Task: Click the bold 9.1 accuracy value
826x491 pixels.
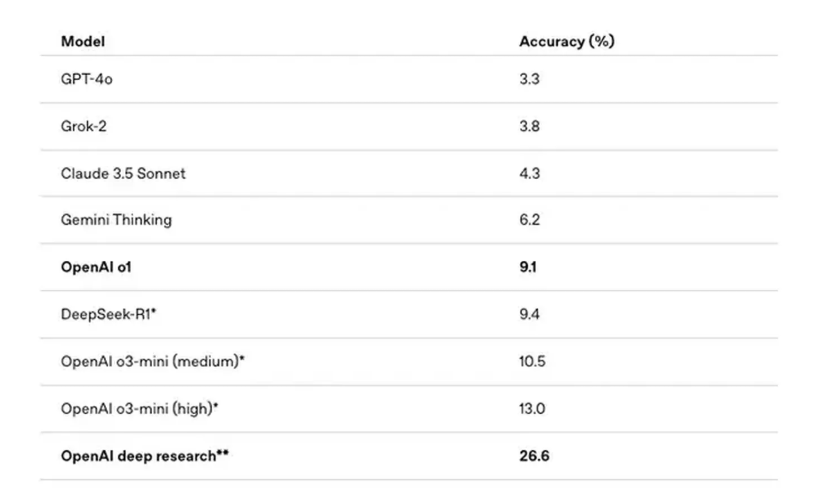Action: [528, 267]
